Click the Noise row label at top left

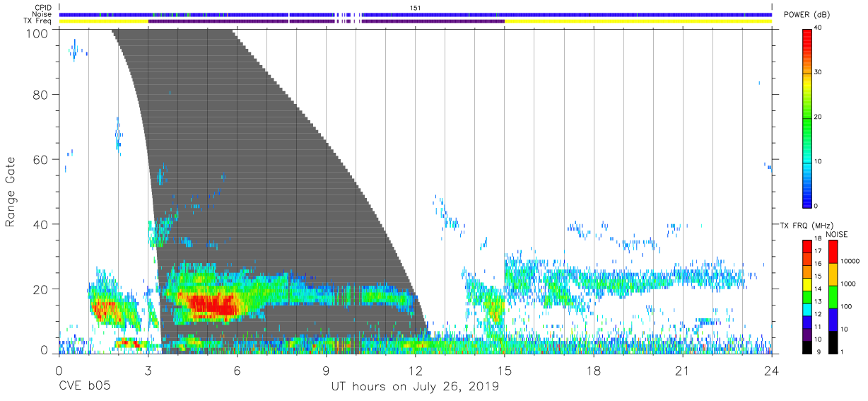coord(42,14)
